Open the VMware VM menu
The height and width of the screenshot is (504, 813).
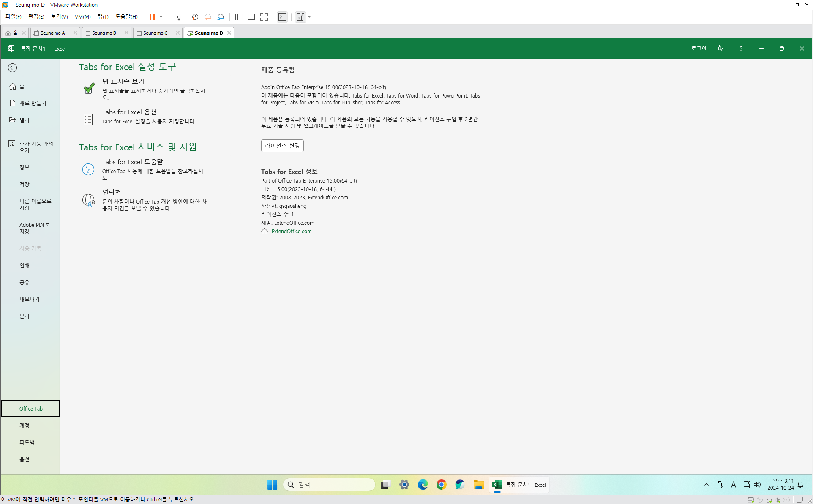point(82,17)
